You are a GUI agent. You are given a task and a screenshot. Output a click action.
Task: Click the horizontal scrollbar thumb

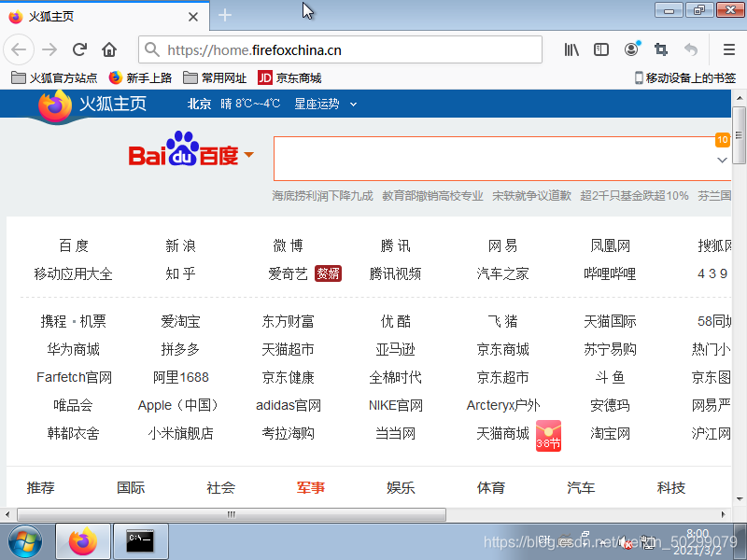coord(232,514)
